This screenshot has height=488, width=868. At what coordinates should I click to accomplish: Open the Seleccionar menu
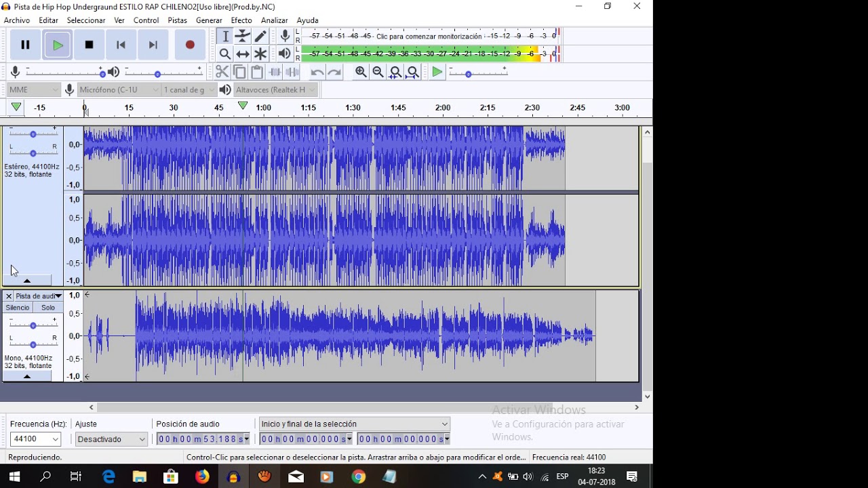pos(86,20)
